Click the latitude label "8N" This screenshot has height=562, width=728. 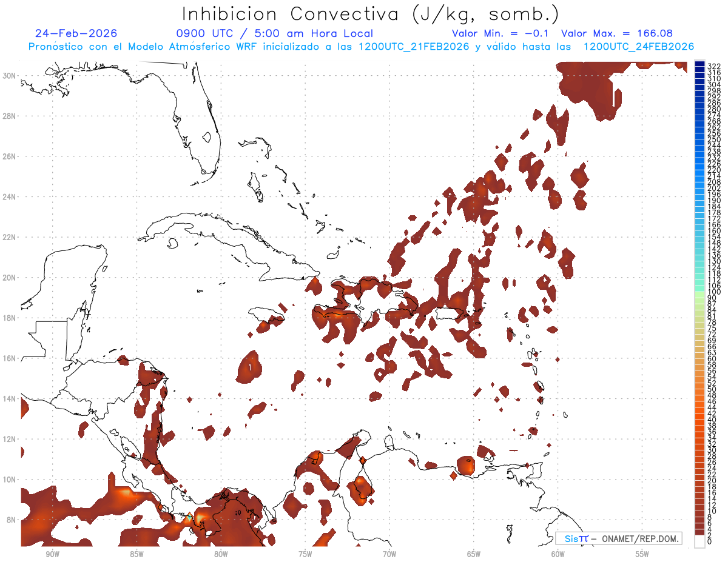[12, 520]
